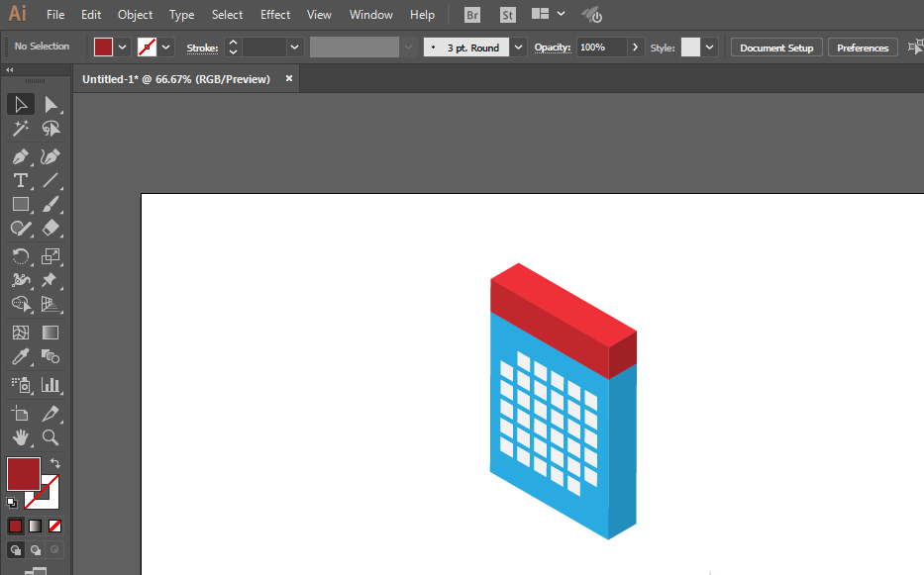This screenshot has width=924, height=575.
Task: Expand the Opacity dropdown arrow
Action: click(636, 48)
